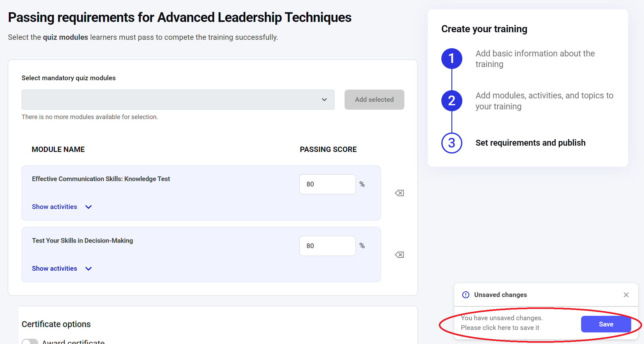Edit passing score for Decision-Making test

click(x=327, y=246)
